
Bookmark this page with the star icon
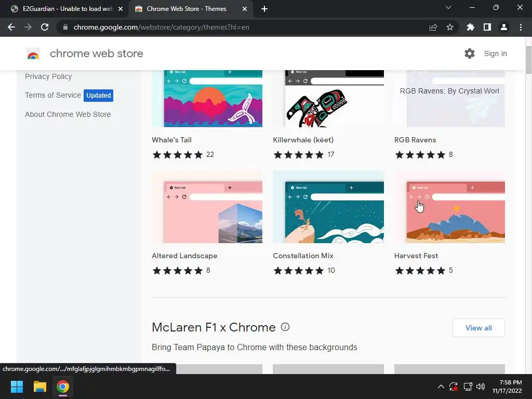coord(450,27)
